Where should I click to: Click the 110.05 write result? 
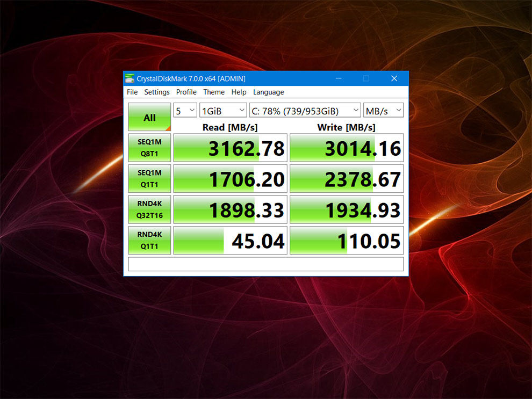(347, 241)
